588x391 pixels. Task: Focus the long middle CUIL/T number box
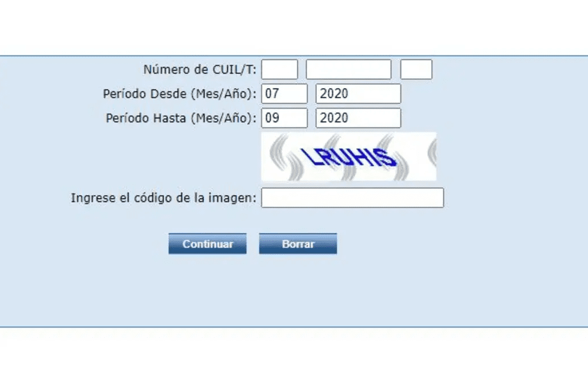tap(348, 69)
